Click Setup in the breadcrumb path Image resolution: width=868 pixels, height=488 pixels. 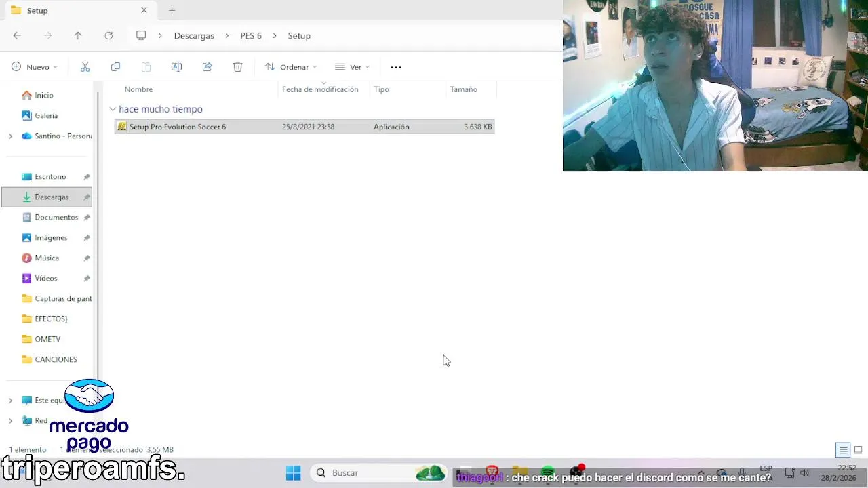pyautogui.click(x=299, y=35)
